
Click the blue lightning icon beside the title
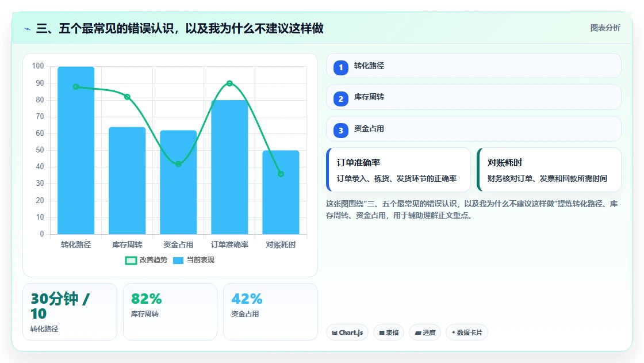click(28, 29)
